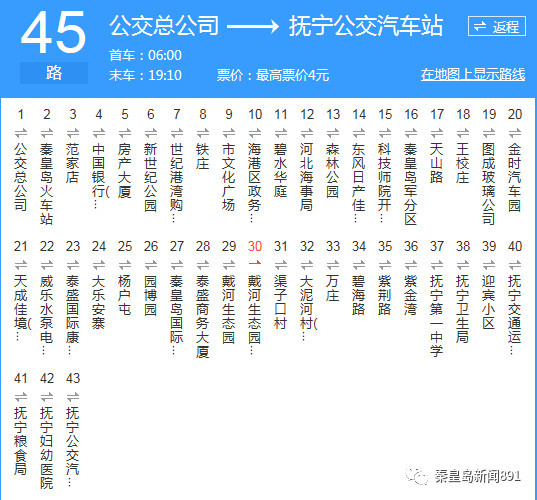Select stop 金时汽车园
The image size is (537, 500).
[x=515, y=177]
